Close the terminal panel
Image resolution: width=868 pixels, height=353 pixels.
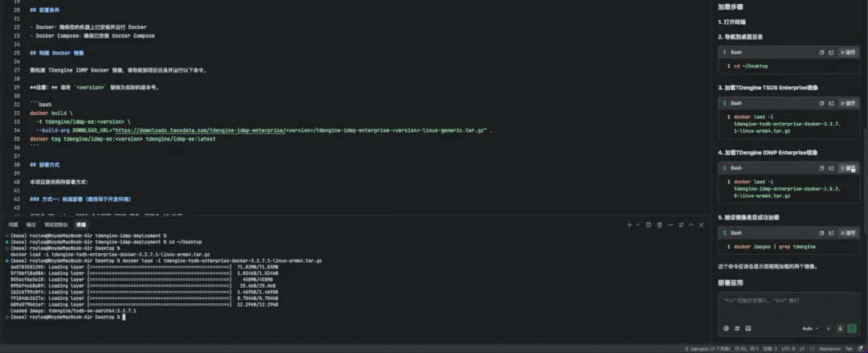coord(702,225)
